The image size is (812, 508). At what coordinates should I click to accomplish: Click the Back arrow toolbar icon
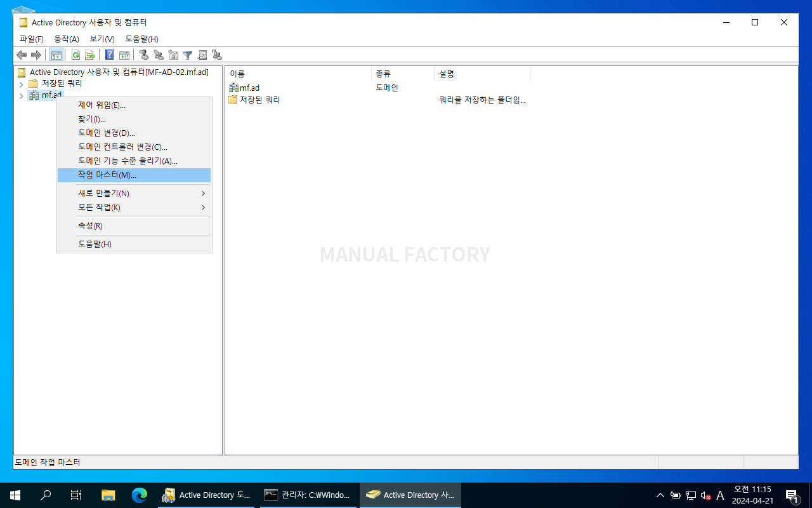point(22,55)
